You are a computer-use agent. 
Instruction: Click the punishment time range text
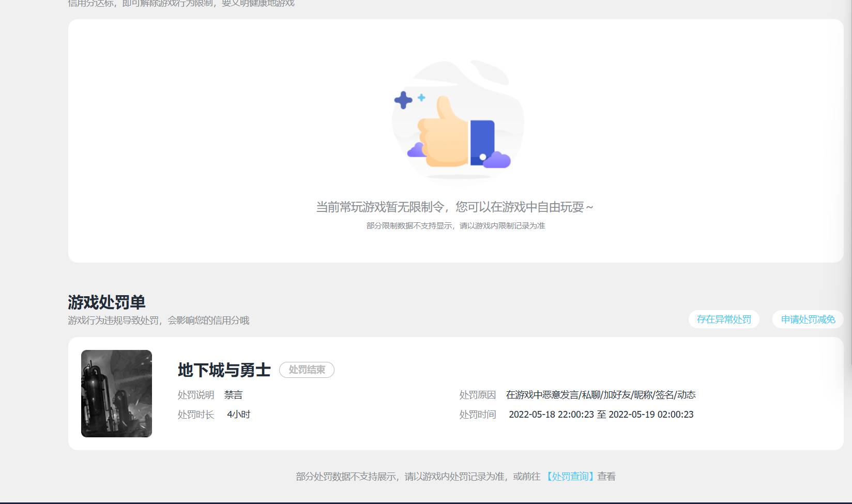(x=601, y=414)
